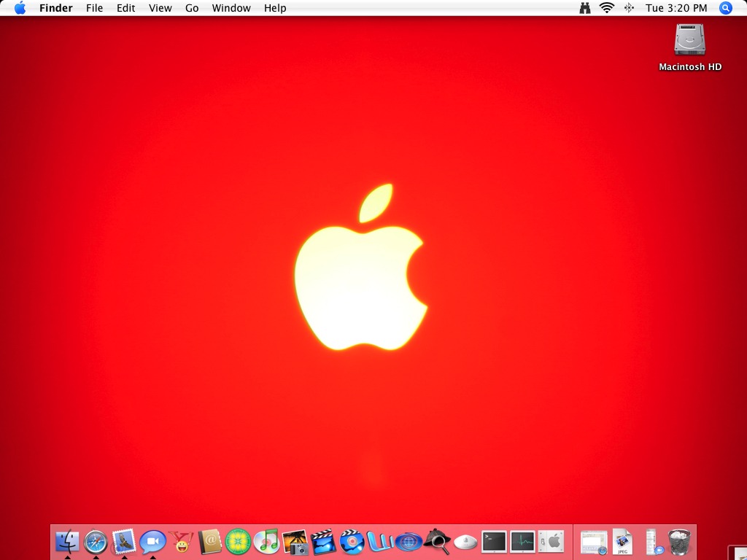This screenshot has height=560, width=747.
Task: Open iChat from the Dock
Action: click(x=152, y=542)
